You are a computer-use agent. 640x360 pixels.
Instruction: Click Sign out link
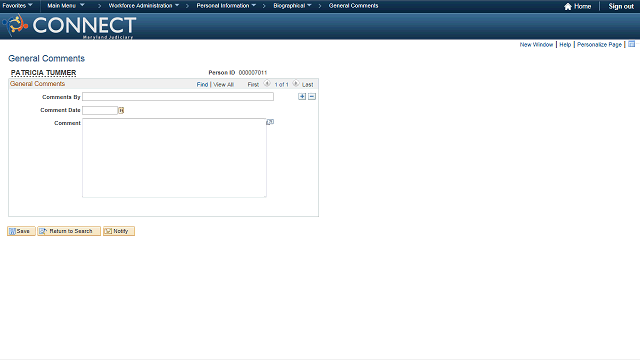pos(621,6)
